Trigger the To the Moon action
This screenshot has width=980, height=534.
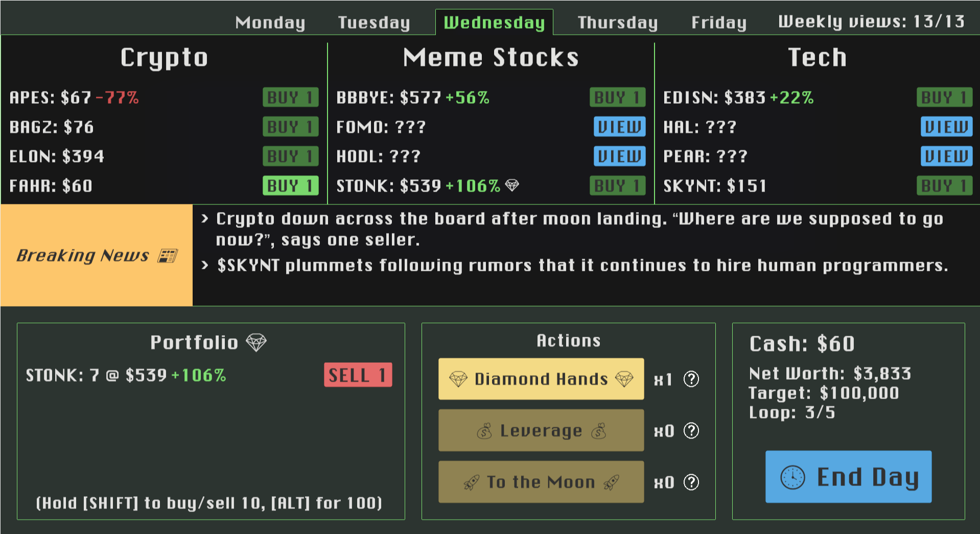(x=541, y=482)
